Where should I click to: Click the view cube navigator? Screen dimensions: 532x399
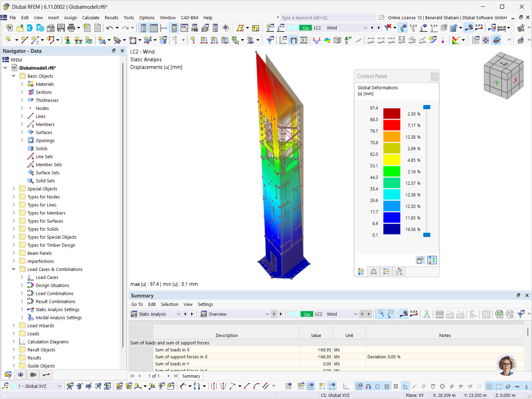[503, 76]
